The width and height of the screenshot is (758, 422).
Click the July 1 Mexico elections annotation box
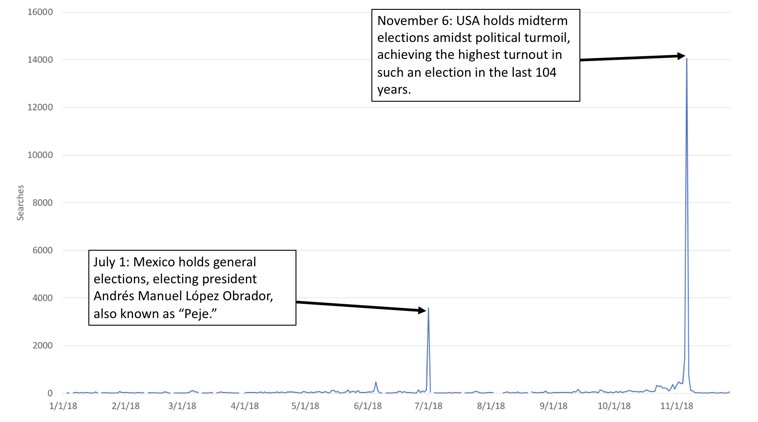click(x=194, y=288)
